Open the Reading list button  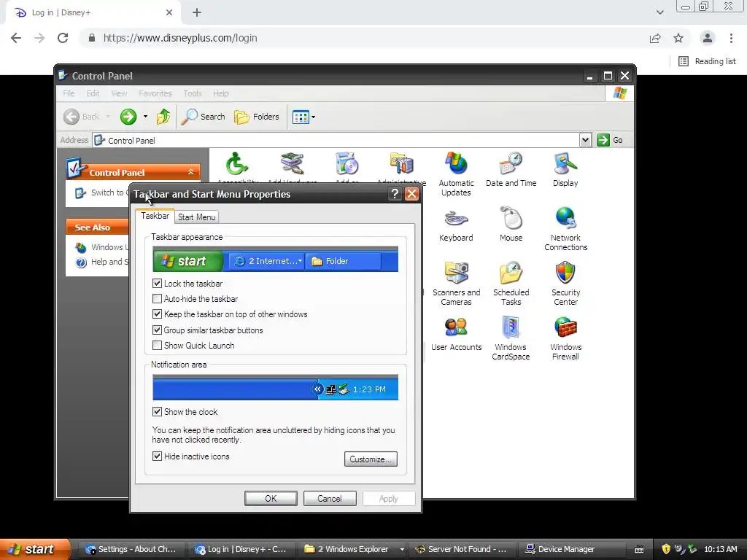[x=708, y=61]
